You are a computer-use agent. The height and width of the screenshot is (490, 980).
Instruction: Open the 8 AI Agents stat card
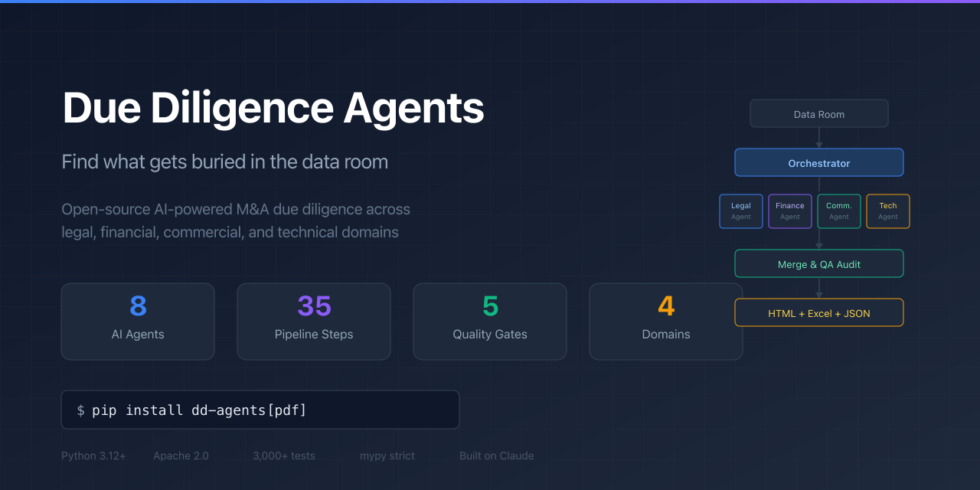(137, 321)
